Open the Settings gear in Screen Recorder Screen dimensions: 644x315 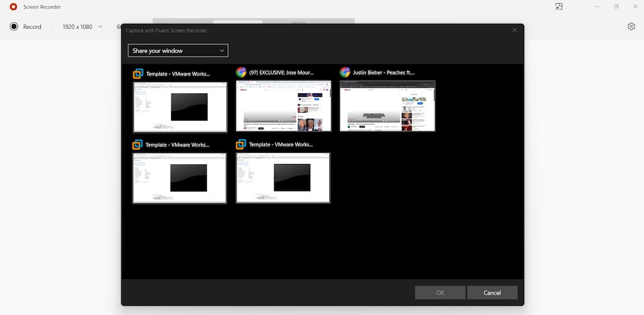pos(631,26)
